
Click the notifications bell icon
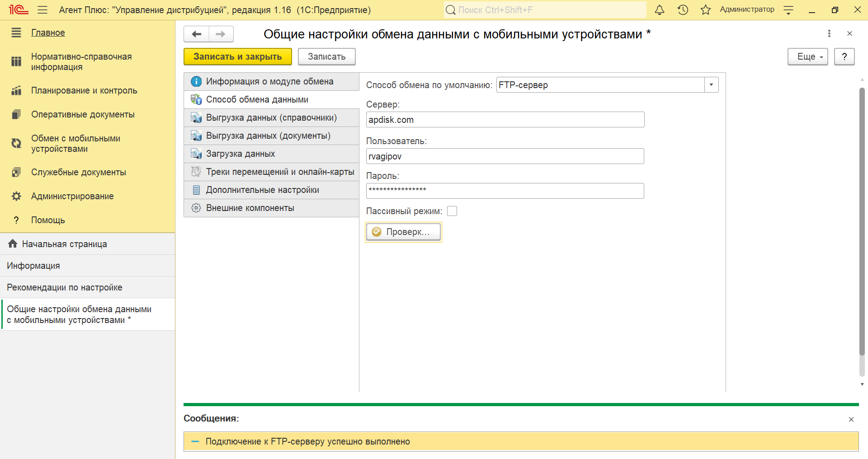pos(660,10)
